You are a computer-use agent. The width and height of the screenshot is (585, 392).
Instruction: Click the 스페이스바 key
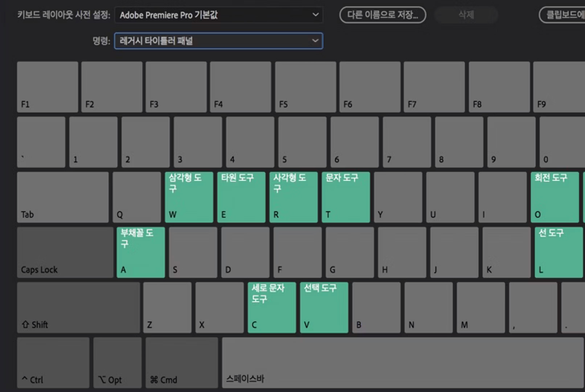pos(403,363)
